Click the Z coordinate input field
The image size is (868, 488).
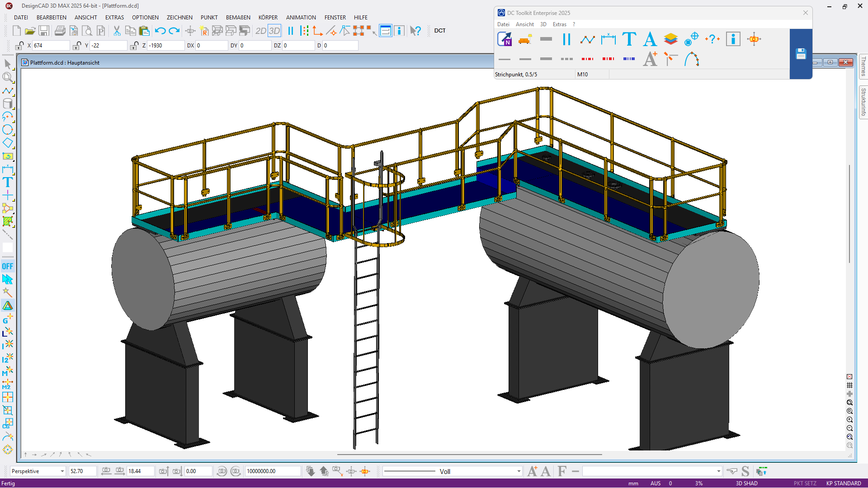coord(165,46)
